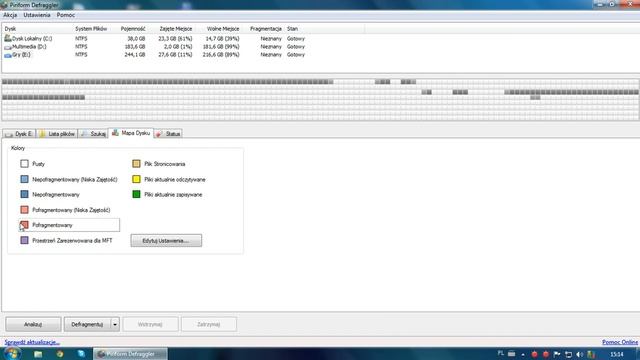Screen dimensions: 640x360
Task: Click the Stan column header
Action: 292,29
